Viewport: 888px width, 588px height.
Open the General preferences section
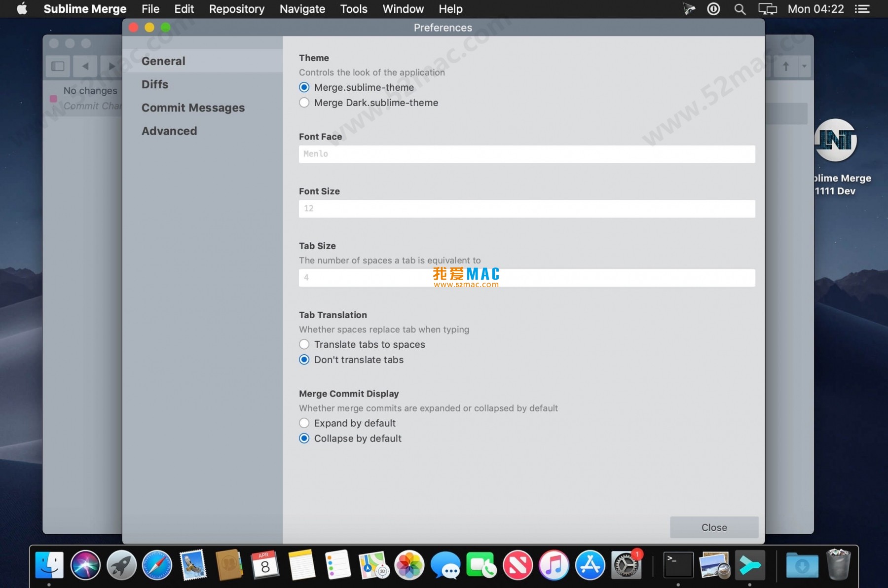click(202, 61)
